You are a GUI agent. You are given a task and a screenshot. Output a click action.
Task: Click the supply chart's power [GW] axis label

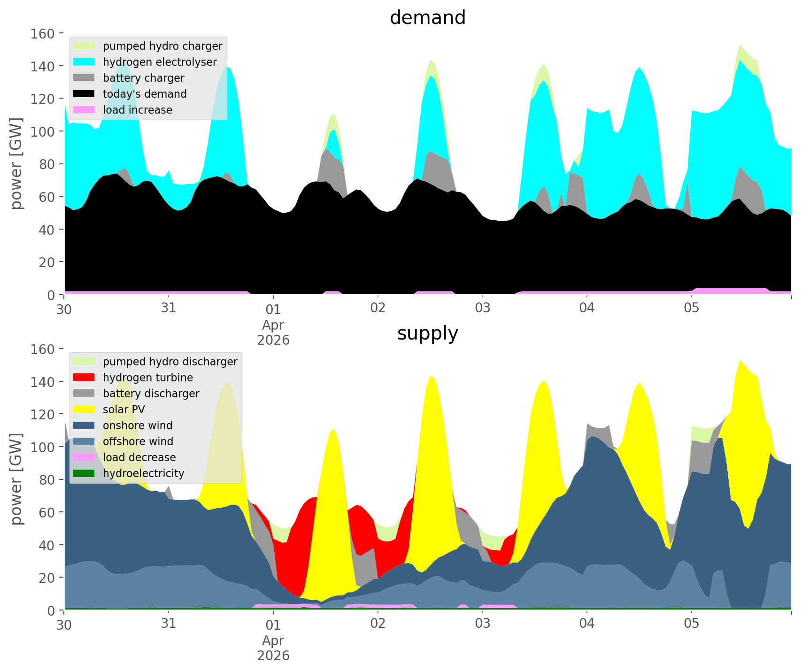(16, 479)
